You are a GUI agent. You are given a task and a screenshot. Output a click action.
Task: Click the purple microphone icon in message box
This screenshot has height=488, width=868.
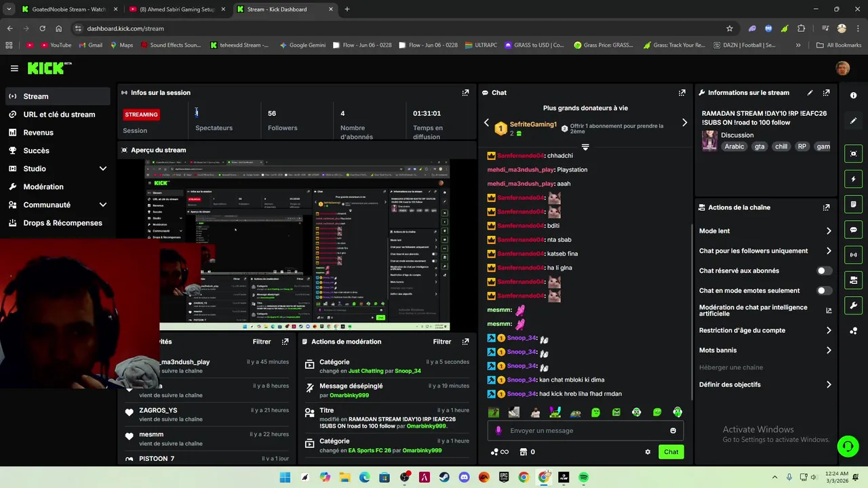pyautogui.click(x=499, y=430)
